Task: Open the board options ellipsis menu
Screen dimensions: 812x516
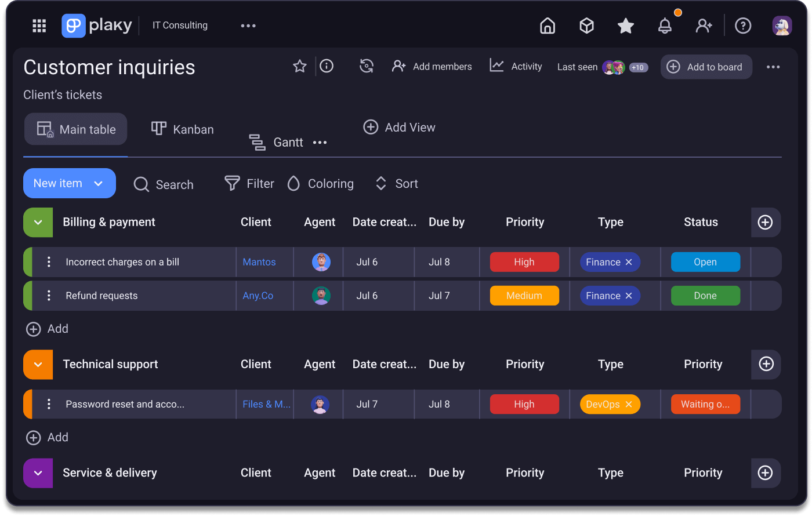Action: [x=773, y=67]
